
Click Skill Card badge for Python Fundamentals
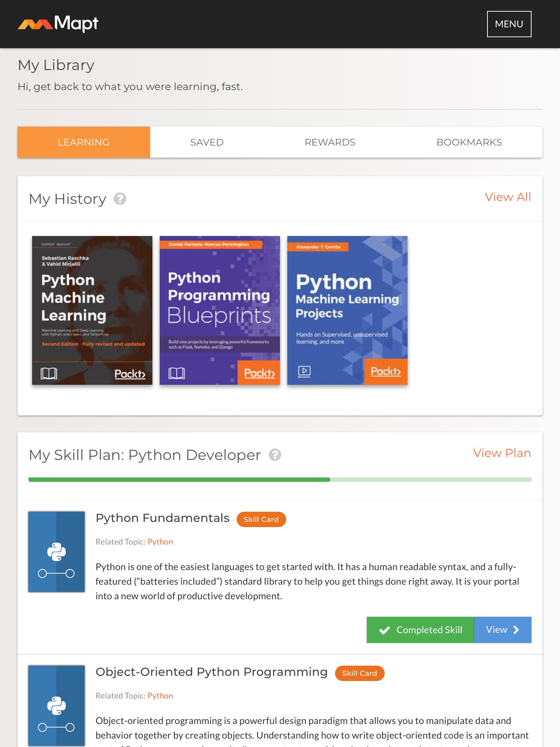261,519
